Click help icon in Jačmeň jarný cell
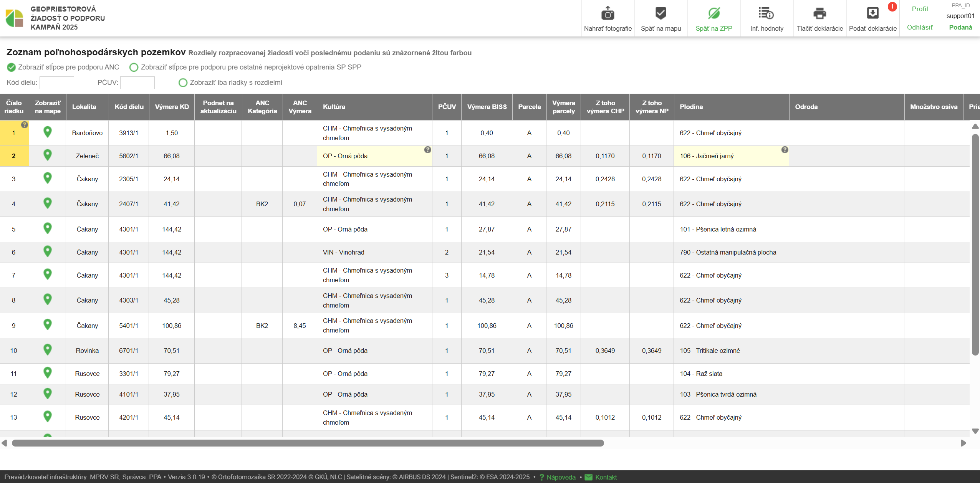Viewport: 980px width, 483px height. coord(785,150)
